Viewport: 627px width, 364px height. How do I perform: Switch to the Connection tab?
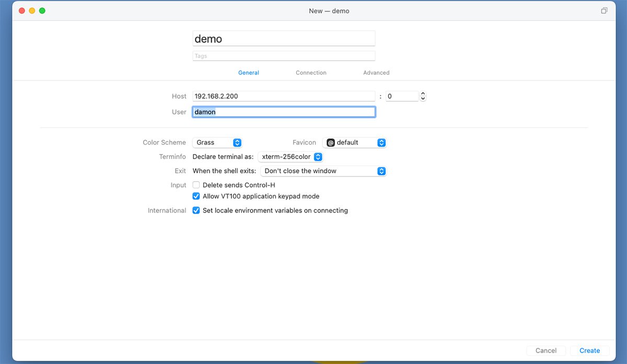311,73
